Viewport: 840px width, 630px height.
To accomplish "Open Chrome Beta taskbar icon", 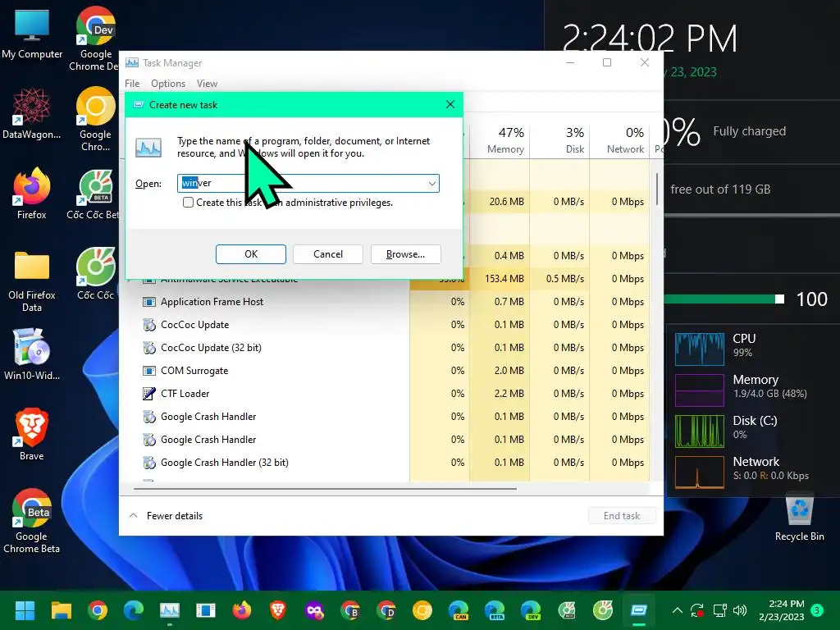I will [x=349, y=610].
